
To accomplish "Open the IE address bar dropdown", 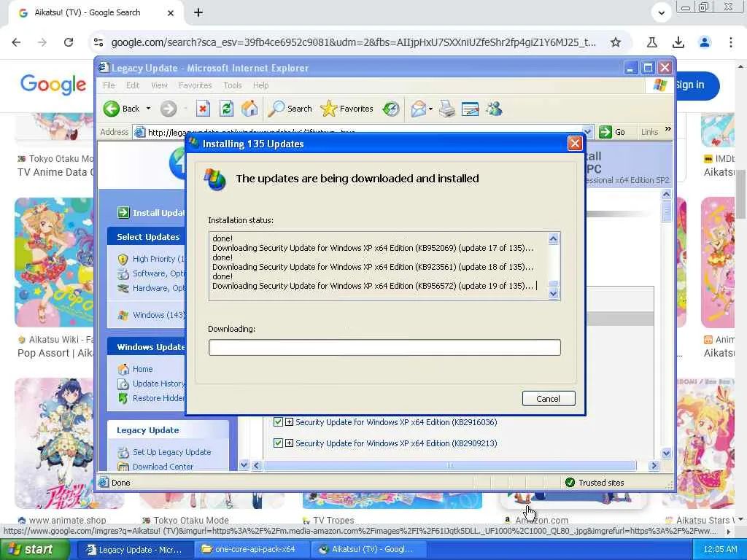I will [x=588, y=132].
